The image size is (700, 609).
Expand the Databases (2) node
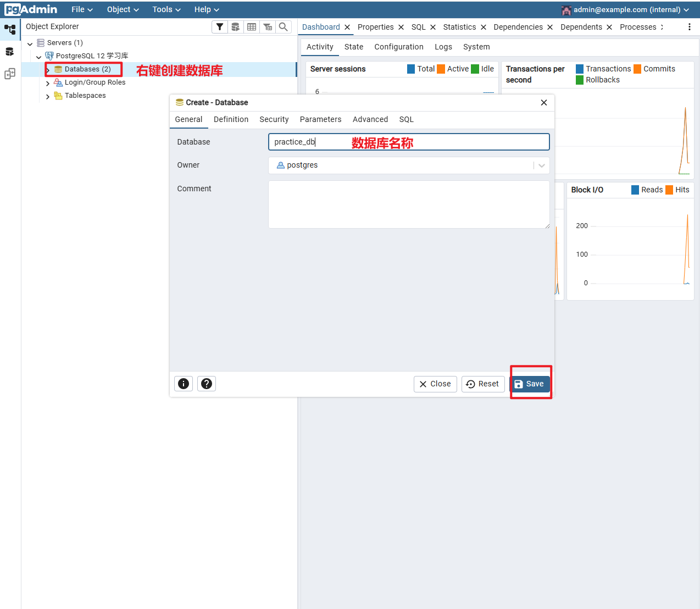[x=48, y=70]
